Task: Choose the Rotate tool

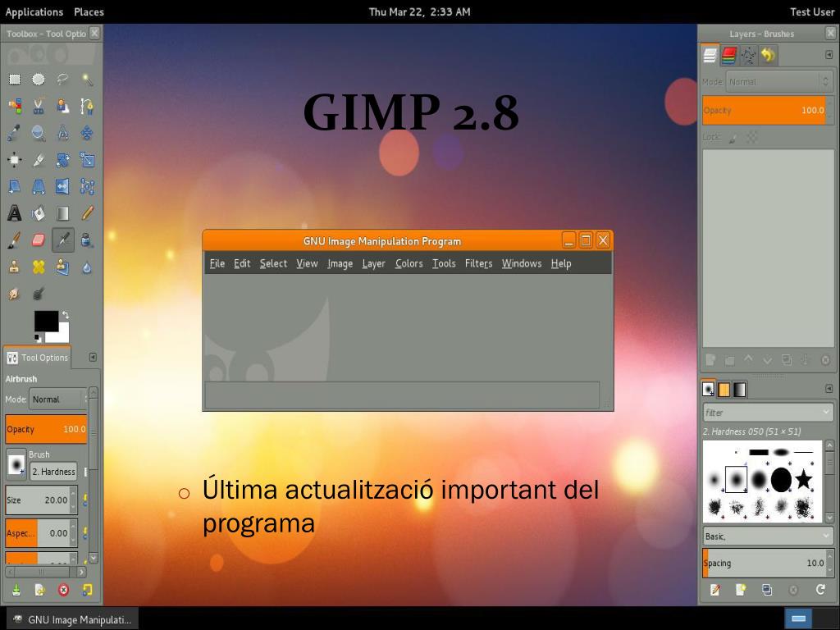Action: [62, 160]
